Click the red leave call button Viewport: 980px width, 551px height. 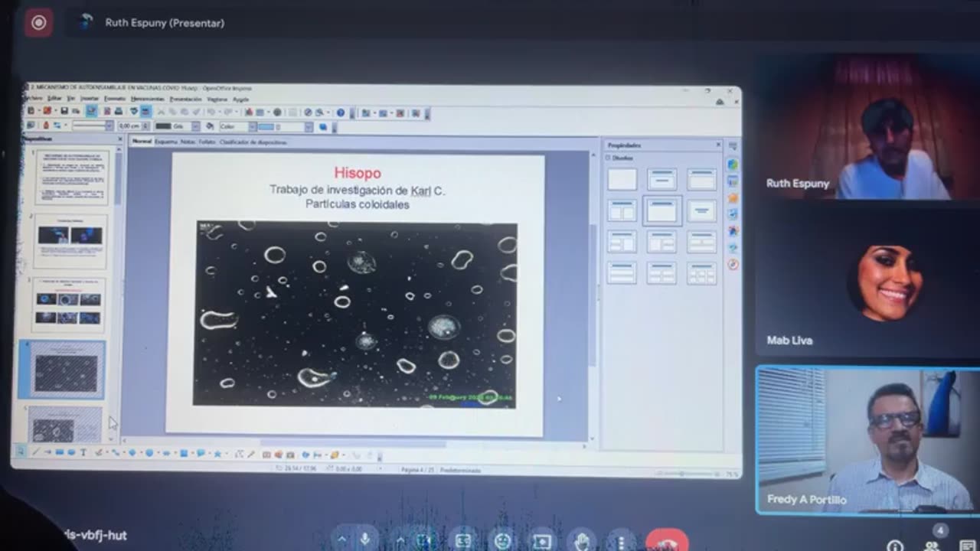[x=667, y=540]
